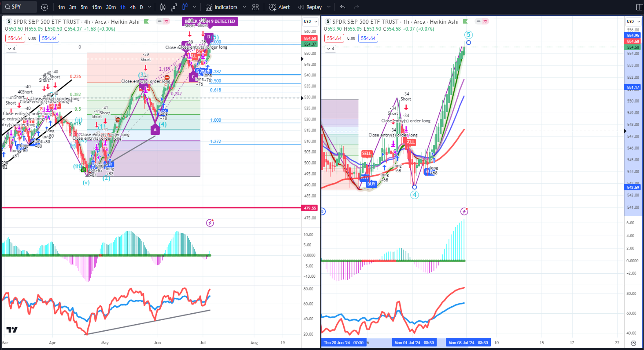Select the step line chart style icon
The height and width of the screenshot is (350, 644).
pyautogui.click(x=174, y=7)
